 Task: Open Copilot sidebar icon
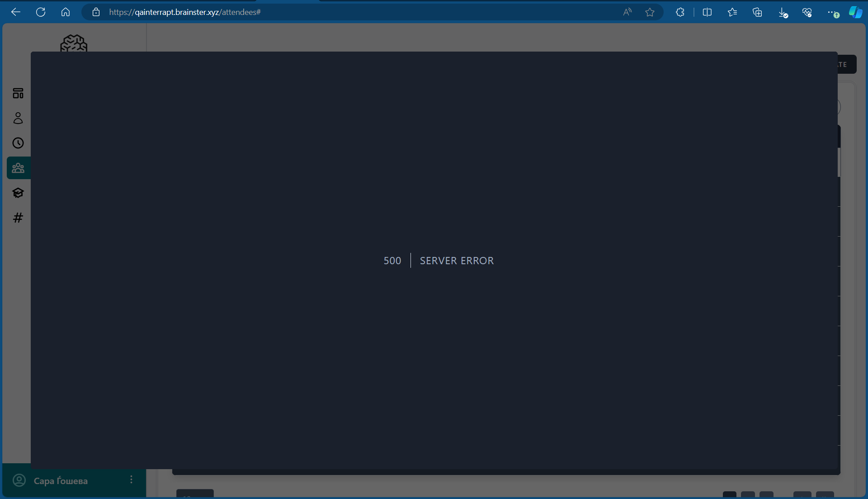tap(855, 12)
